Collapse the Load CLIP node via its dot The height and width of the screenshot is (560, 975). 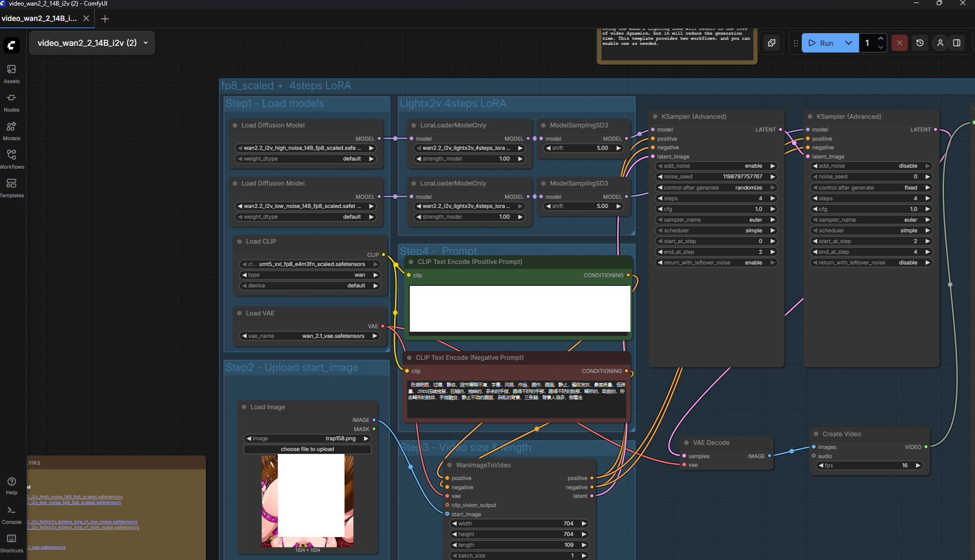(x=239, y=242)
